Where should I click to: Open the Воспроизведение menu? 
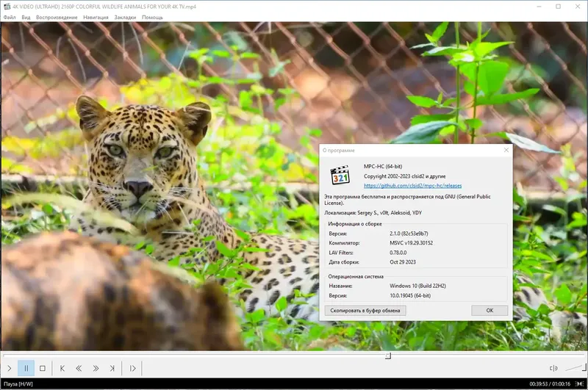tap(57, 17)
